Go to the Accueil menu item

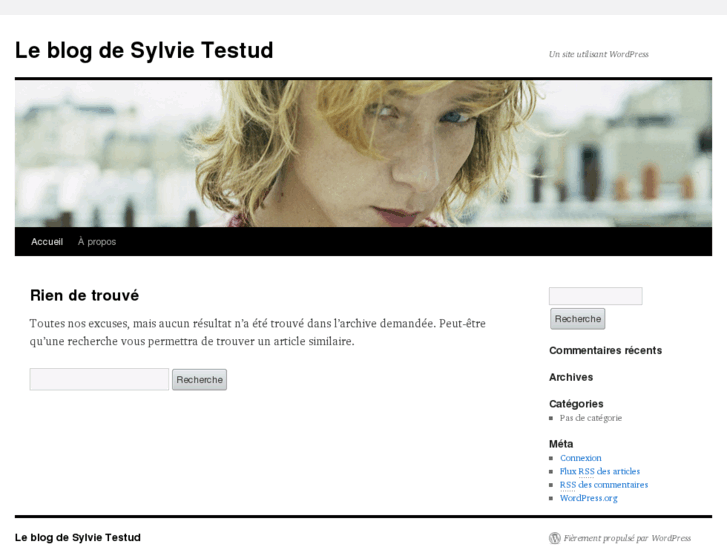[47, 242]
